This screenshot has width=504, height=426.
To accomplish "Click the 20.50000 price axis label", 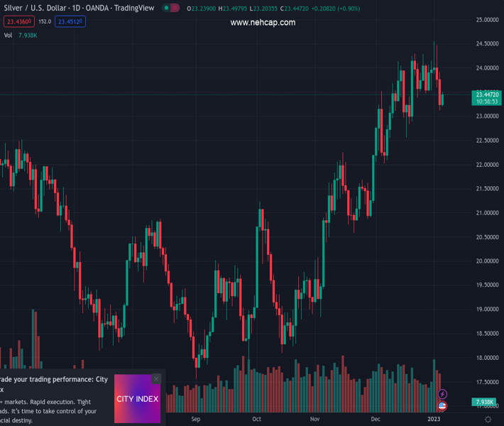I will pyautogui.click(x=487, y=237).
